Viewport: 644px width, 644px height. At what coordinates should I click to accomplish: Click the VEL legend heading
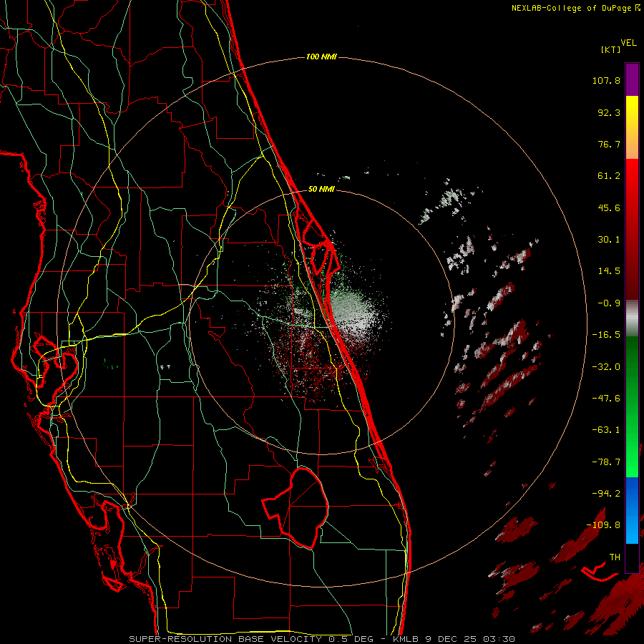pyautogui.click(x=628, y=43)
